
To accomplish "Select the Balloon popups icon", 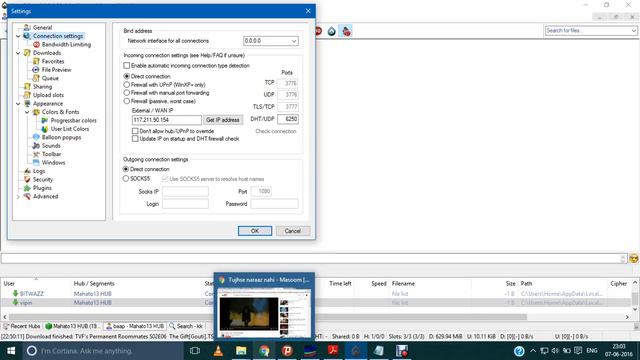I will (x=36, y=137).
